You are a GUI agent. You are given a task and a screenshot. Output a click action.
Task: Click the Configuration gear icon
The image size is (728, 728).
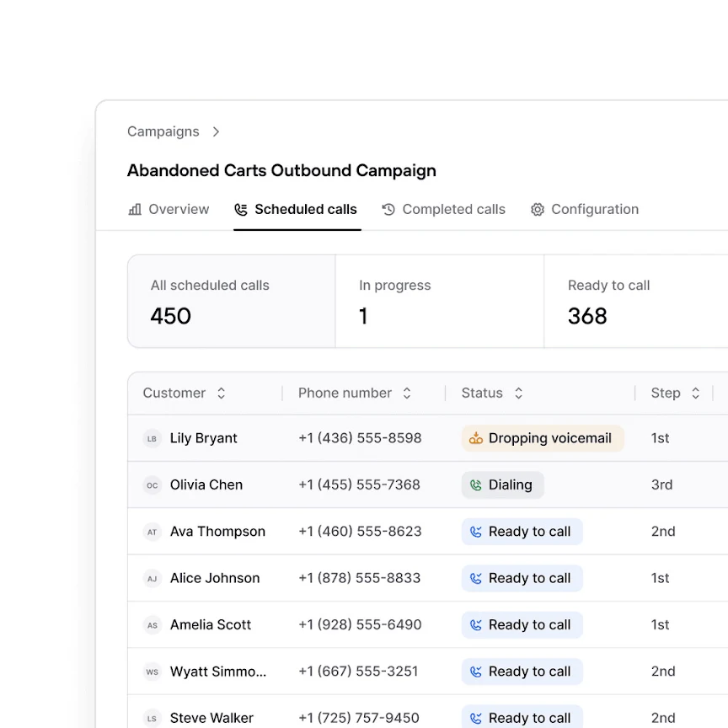538,210
